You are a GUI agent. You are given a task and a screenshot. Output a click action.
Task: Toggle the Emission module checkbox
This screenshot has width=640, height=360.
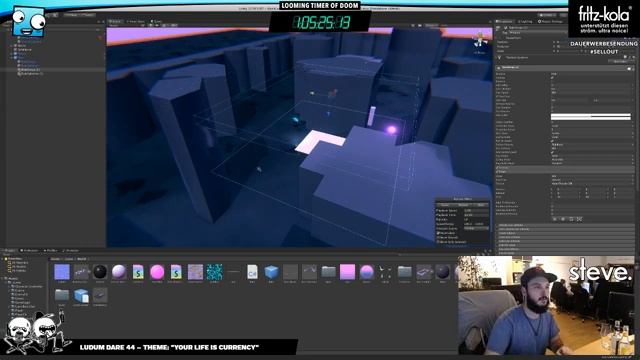(498, 168)
